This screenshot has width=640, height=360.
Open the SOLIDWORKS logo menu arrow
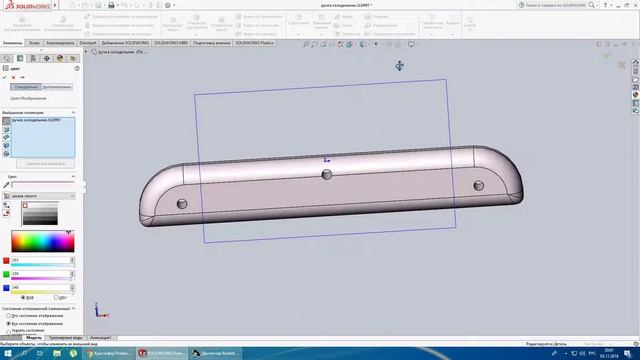tap(55, 5)
